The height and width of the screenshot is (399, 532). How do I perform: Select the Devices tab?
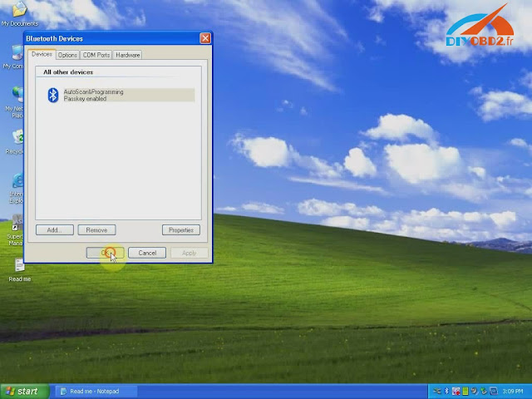tap(42, 54)
